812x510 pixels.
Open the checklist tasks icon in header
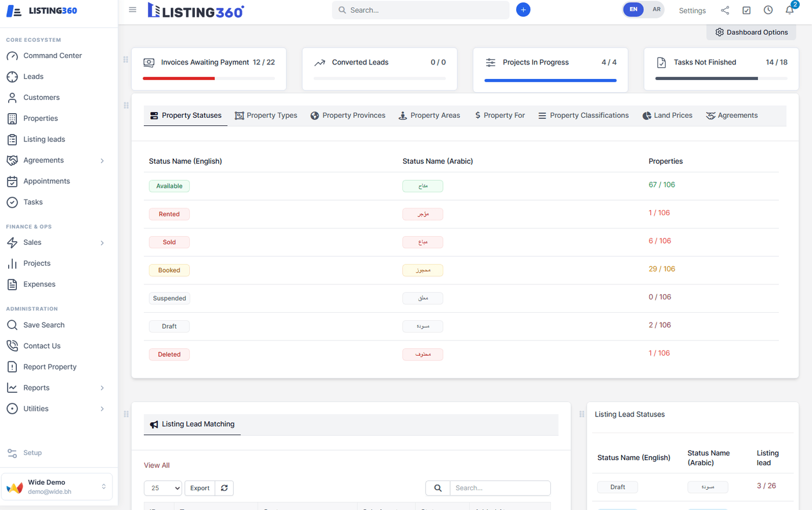(746, 10)
